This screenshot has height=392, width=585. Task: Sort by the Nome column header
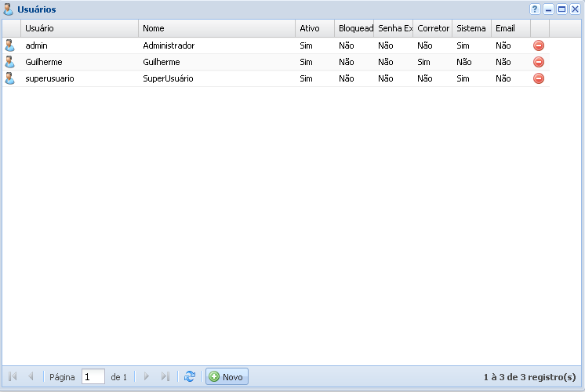click(x=216, y=28)
